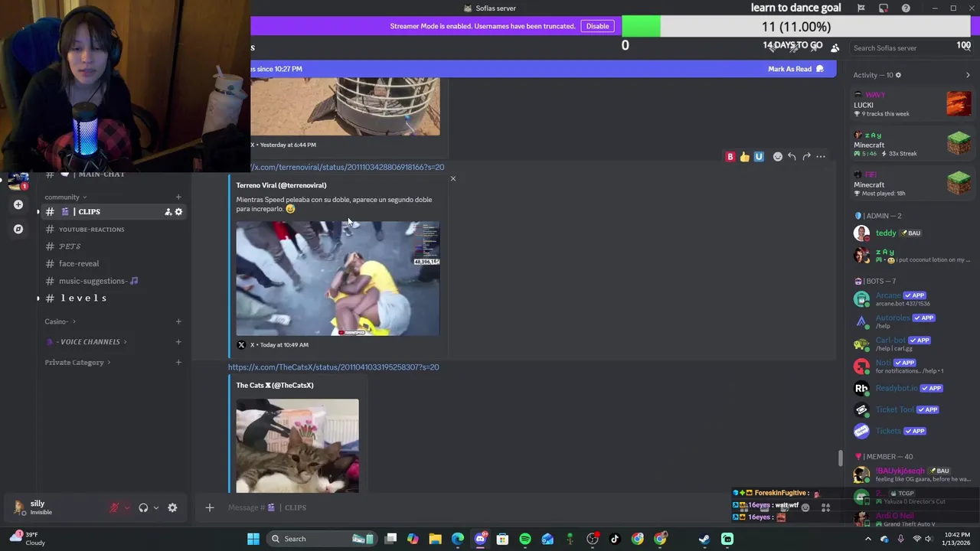The image size is (980, 551).
Task: Expand the Private Category
Action: point(77,363)
